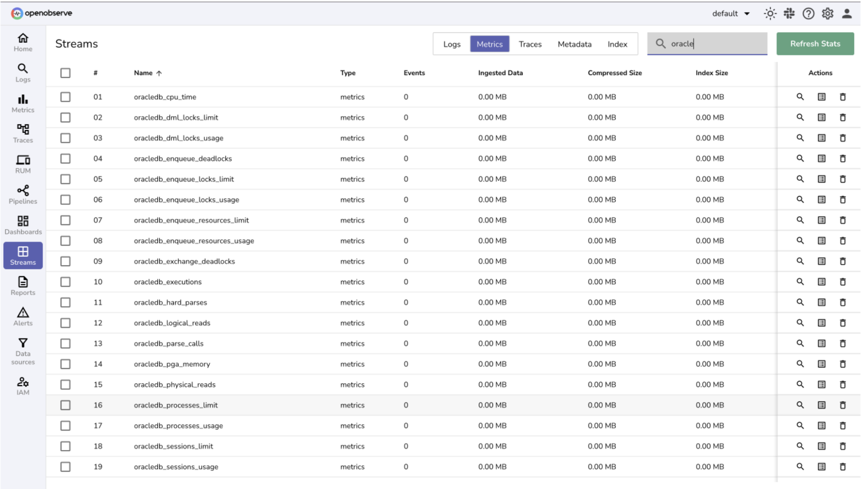
Task: Open the Metadata tab
Action: coord(574,44)
